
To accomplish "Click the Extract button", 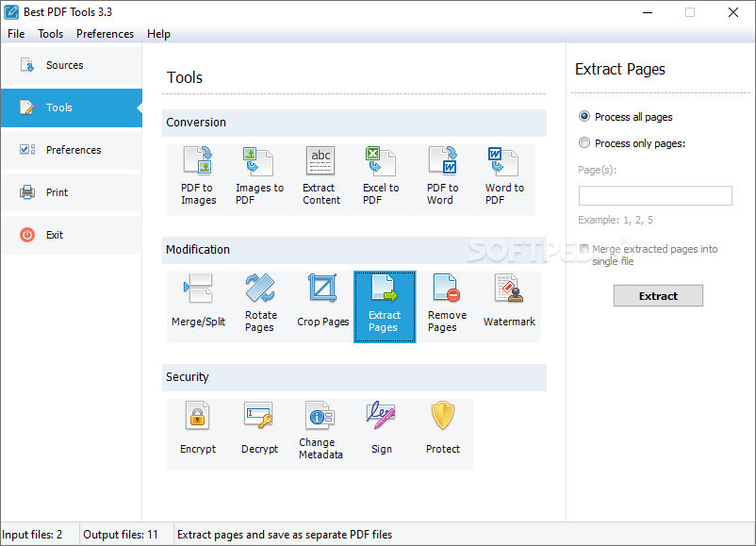I will pos(658,296).
